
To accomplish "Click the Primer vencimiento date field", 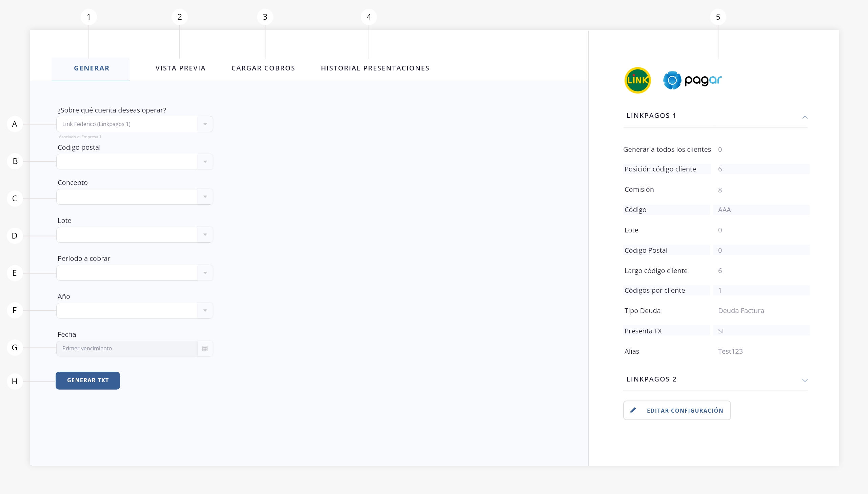I will pyautogui.click(x=126, y=348).
